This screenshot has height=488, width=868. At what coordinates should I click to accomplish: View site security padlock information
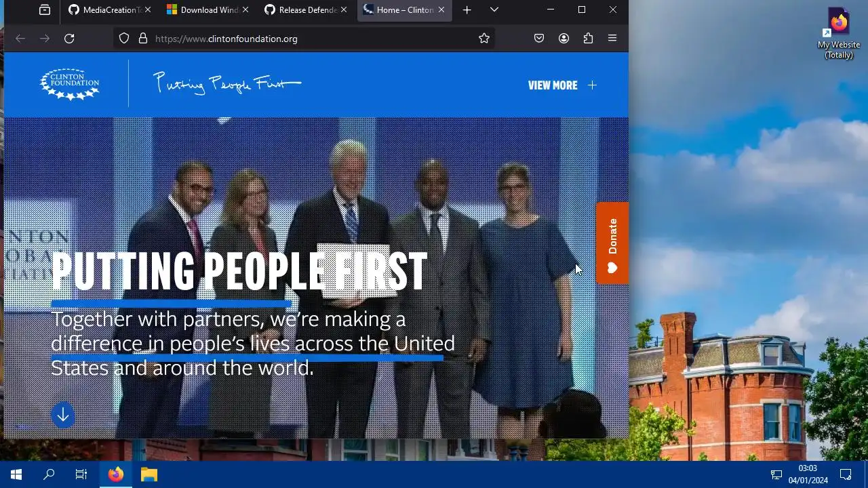(x=143, y=39)
